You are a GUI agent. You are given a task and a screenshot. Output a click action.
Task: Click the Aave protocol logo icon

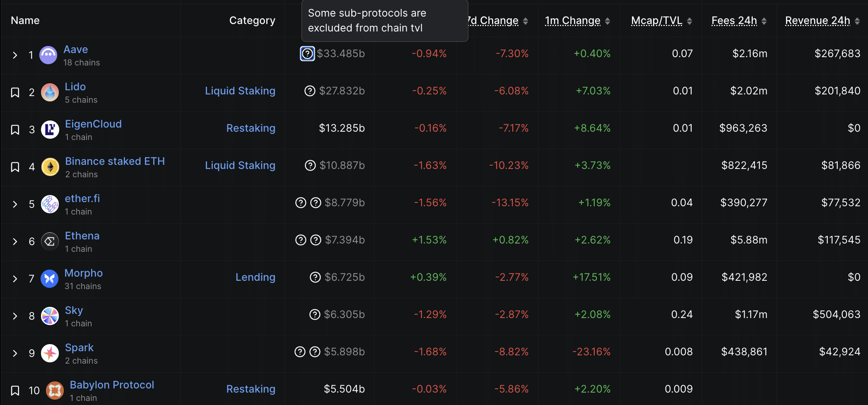tap(48, 55)
